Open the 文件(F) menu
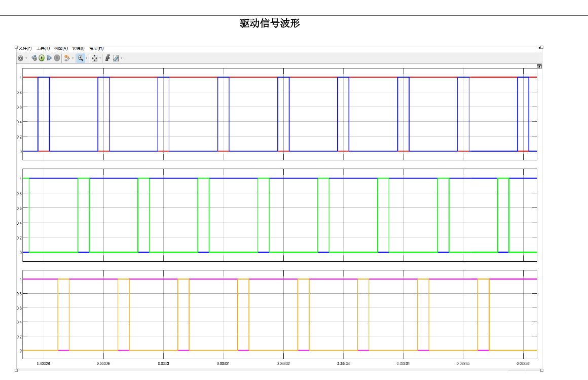The image size is (588, 380). click(25, 48)
